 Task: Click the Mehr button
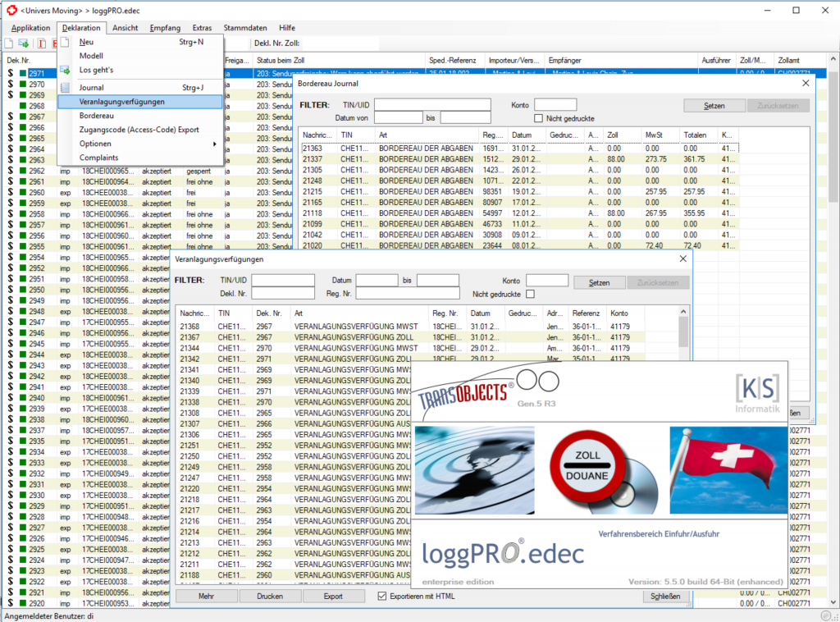tap(206, 597)
